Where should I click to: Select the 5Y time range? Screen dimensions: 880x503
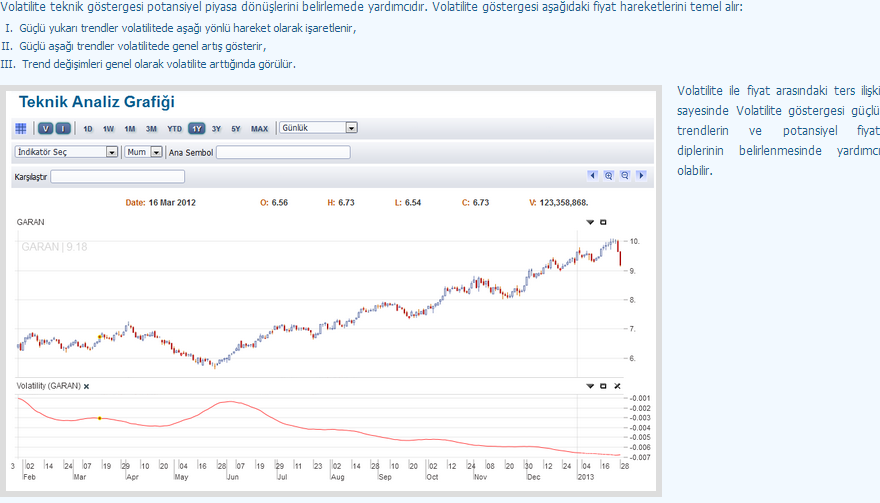(x=236, y=129)
